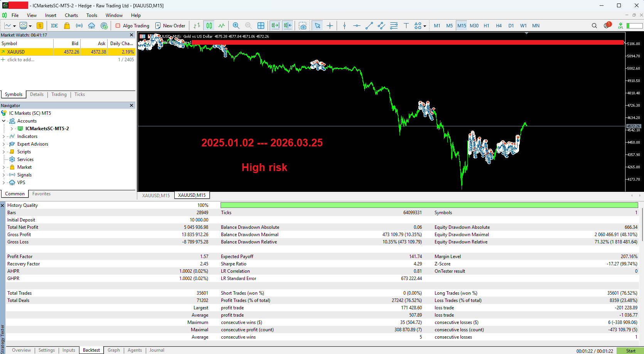Screen dimensions: 644x354
Task: Select the Fibonacci retracement tool
Action: pos(394,26)
